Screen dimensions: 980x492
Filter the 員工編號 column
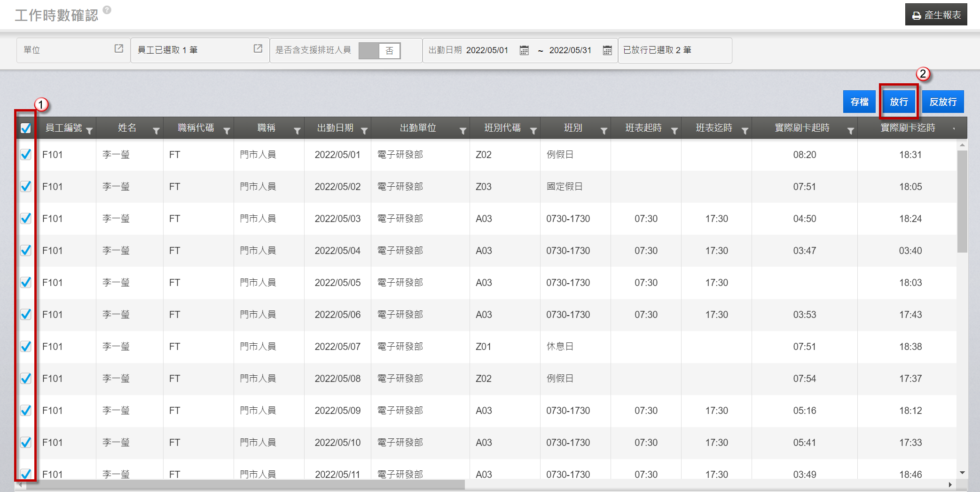89,131
